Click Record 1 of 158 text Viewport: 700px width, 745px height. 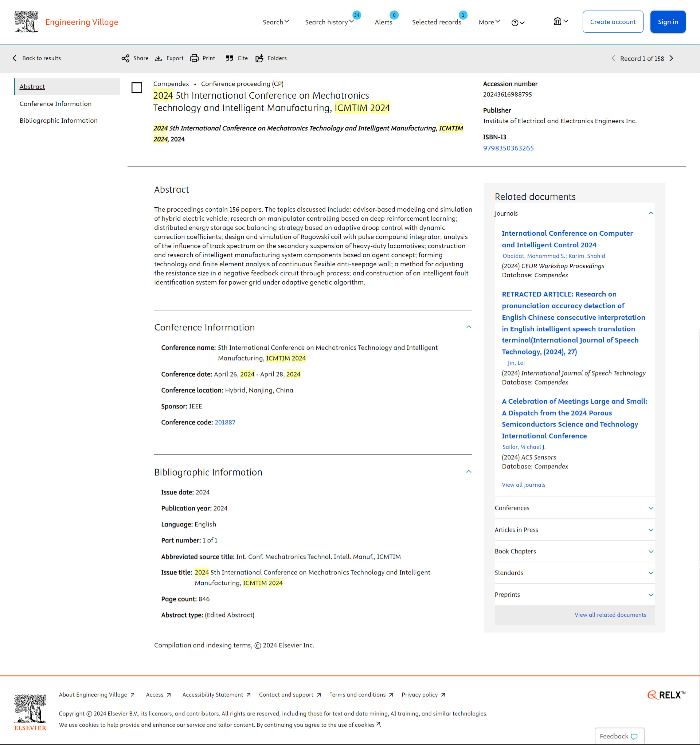click(642, 59)
